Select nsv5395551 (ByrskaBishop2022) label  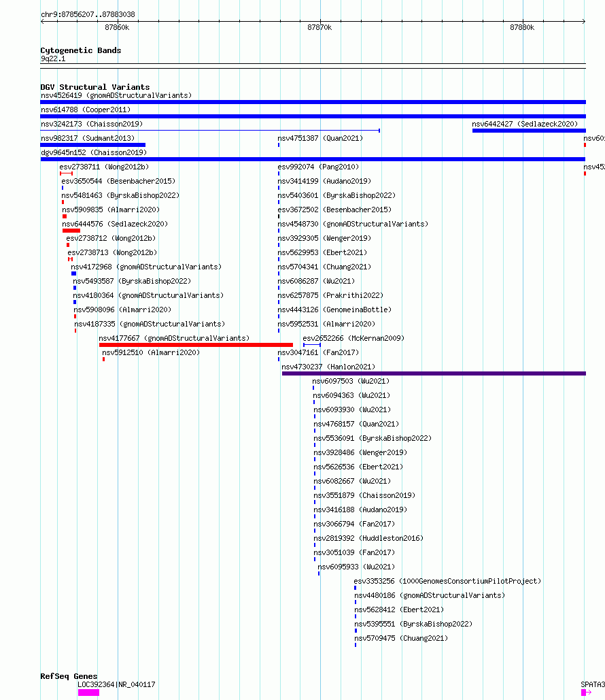click(413, 624)
